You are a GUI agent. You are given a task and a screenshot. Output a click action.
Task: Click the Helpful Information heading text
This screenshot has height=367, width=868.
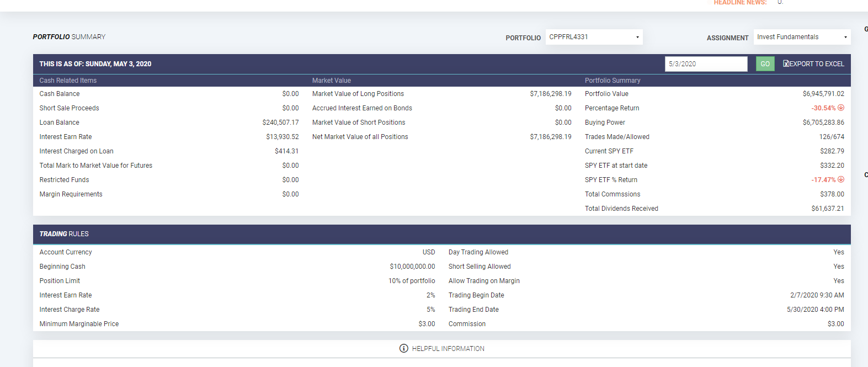pyautogui.click(x=448, y=349)
